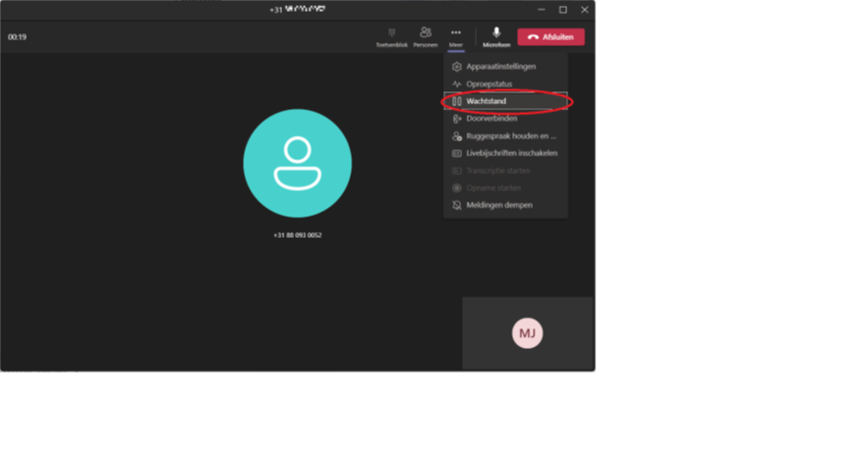
Task: Put the call on Wachtstand
Action: (x=486, y=101)
